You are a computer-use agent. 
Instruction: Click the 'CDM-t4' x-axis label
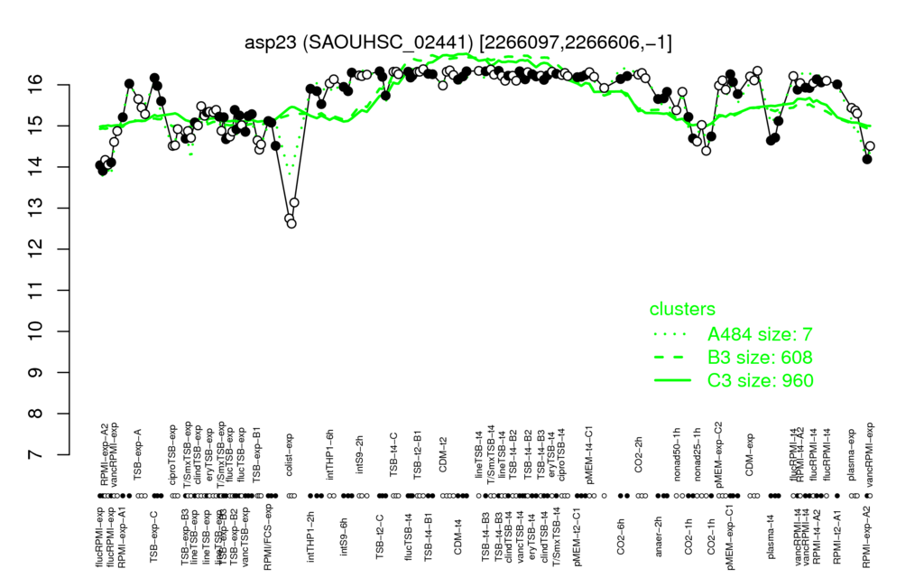click(457, 536)
